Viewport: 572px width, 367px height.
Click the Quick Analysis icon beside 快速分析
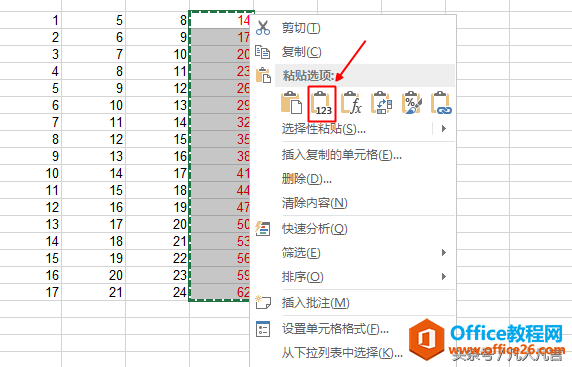pyautogui.click(x=263, y=229)
